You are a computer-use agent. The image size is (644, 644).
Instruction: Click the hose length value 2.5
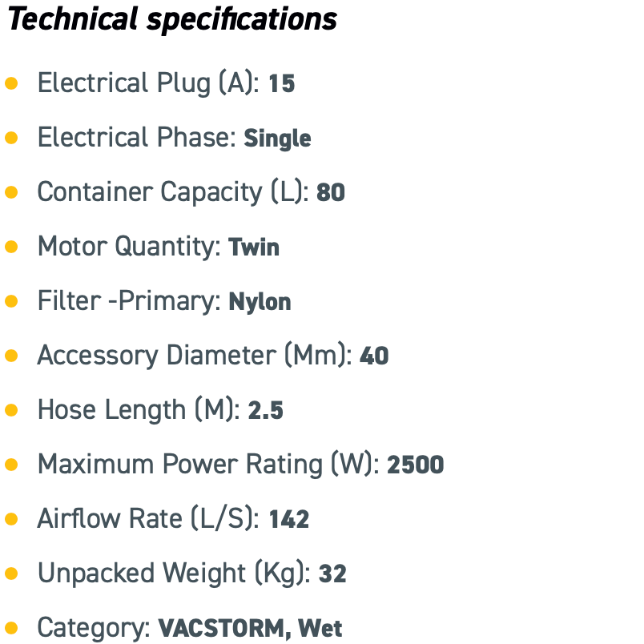click(266, 410)
